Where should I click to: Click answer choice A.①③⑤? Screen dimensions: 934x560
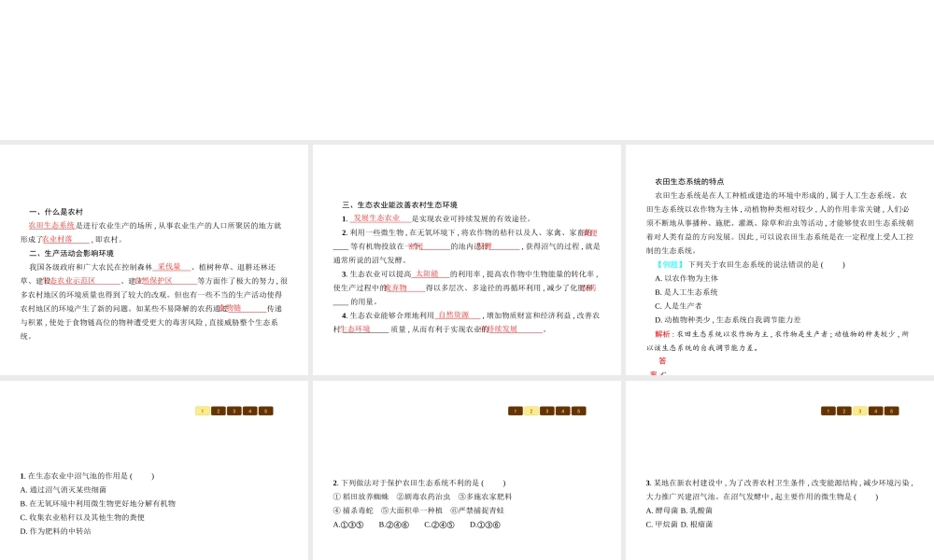tap(348, 525)
